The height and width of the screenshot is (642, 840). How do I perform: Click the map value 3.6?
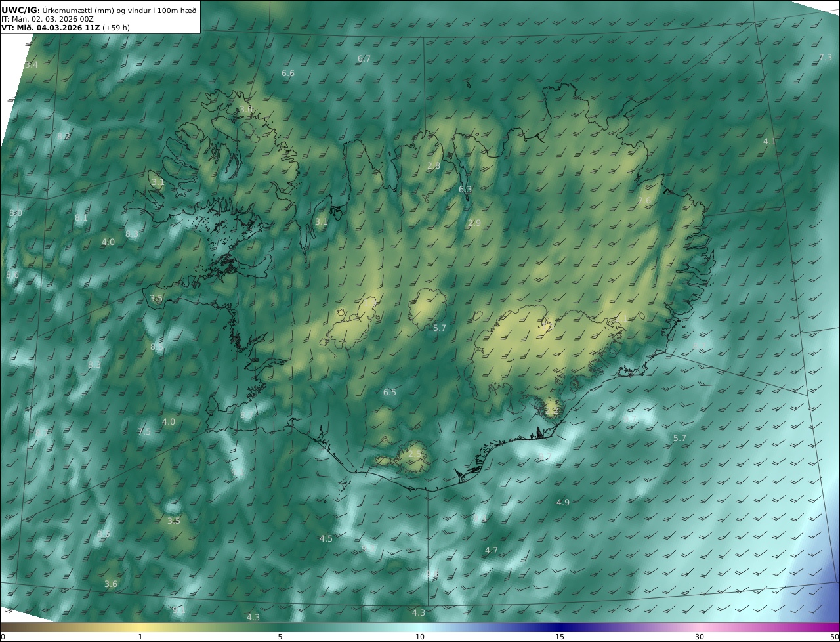click(x=111, y=584)
